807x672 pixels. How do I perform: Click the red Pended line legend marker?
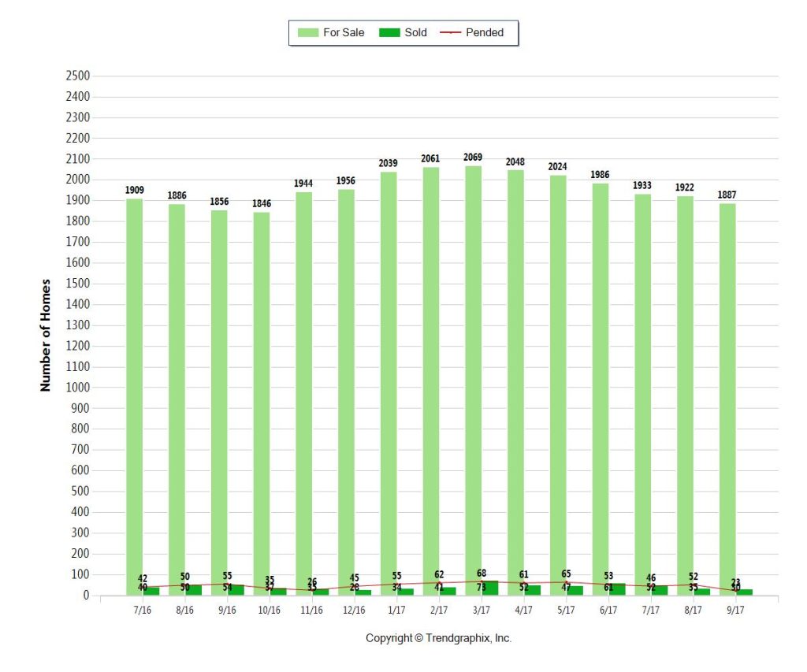coord(450,32)
